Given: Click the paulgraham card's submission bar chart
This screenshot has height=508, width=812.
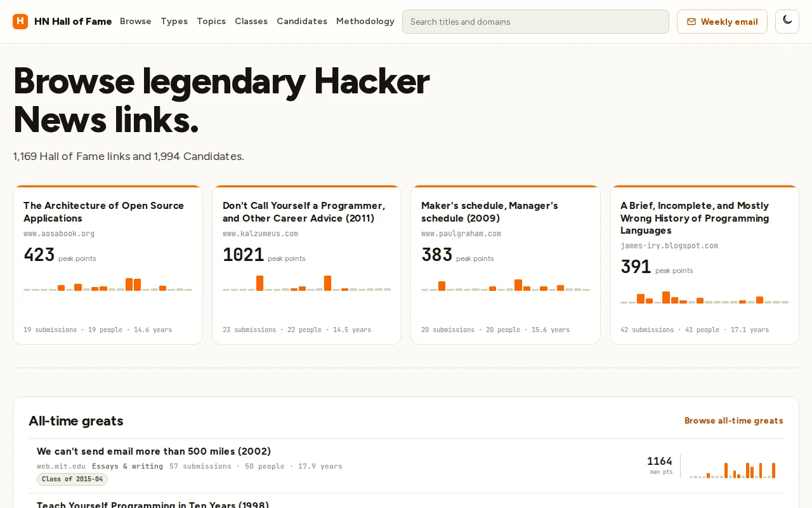Looking at the screenshot, I should pos(506,284).
